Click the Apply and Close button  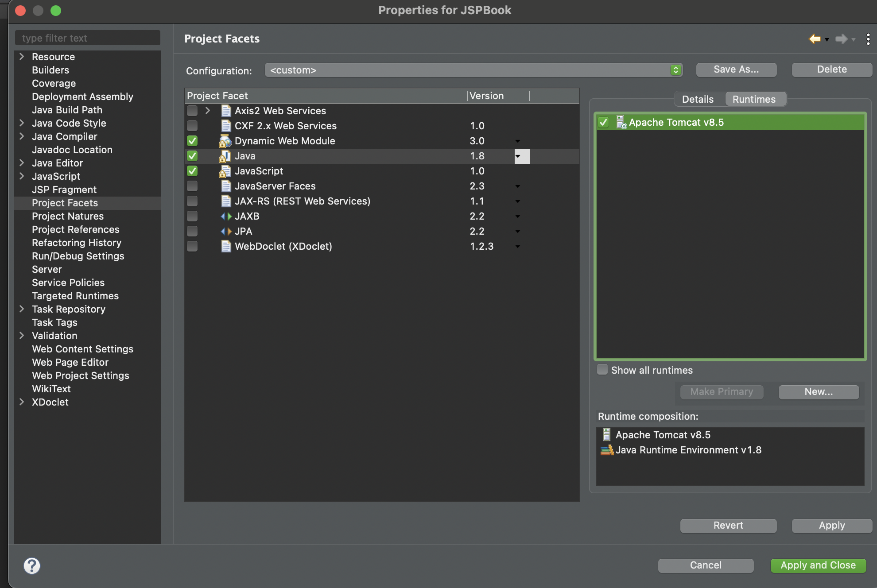point(818,565)
